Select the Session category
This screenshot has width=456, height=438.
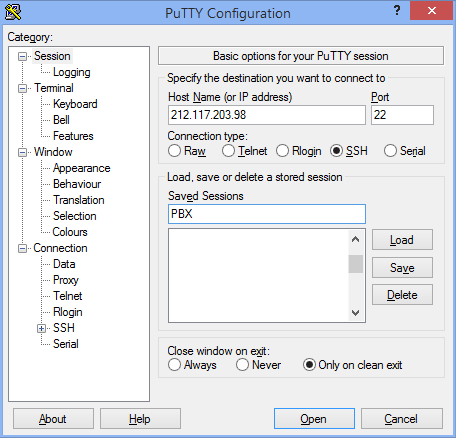[52, 56]
